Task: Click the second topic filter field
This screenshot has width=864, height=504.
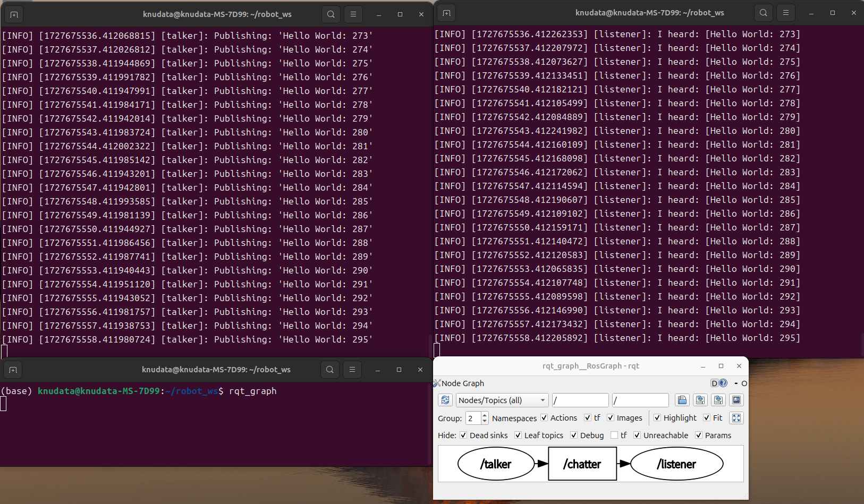Action: pos(640,400)
